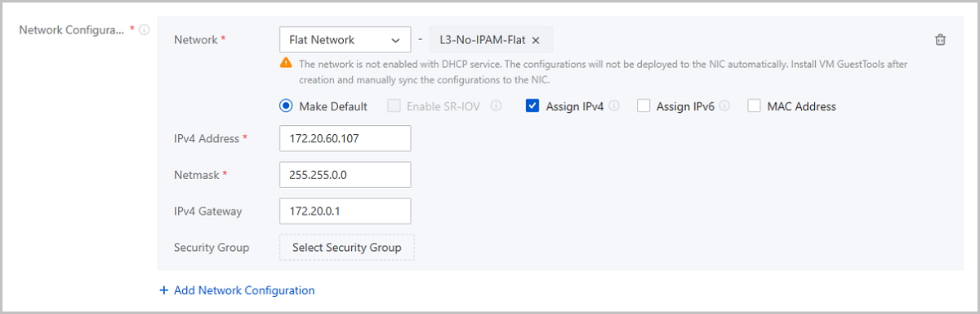980x314 pixels.
Task: Toggle the Enable SR-IOV checkbox
Action: click(394, 105)
